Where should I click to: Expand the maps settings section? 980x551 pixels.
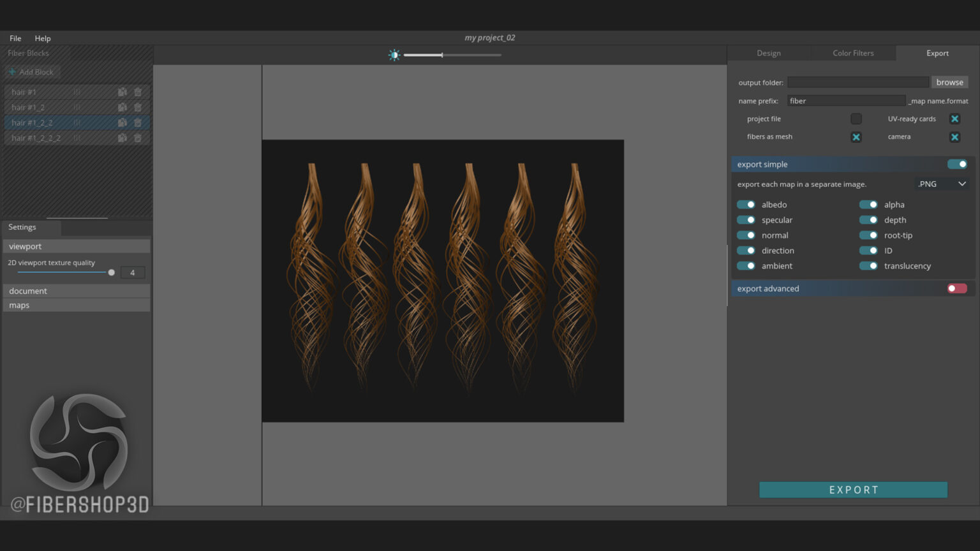pyautogui.click(x=76, y=305)
